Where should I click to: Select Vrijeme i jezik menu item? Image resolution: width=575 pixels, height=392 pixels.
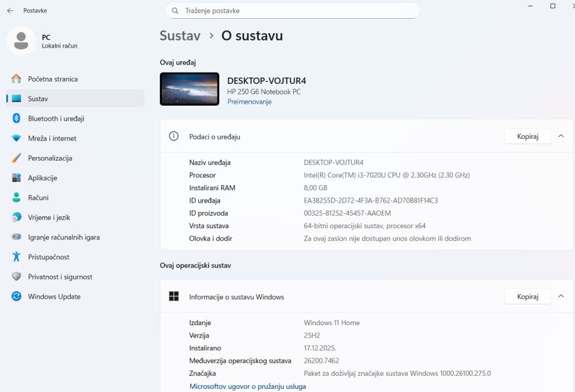point(49,218)
